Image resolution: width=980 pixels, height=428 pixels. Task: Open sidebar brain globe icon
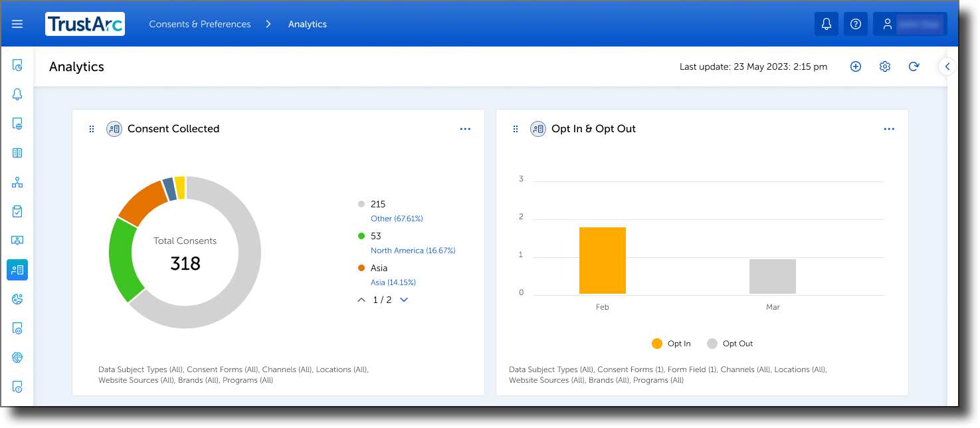coord(17,358)
